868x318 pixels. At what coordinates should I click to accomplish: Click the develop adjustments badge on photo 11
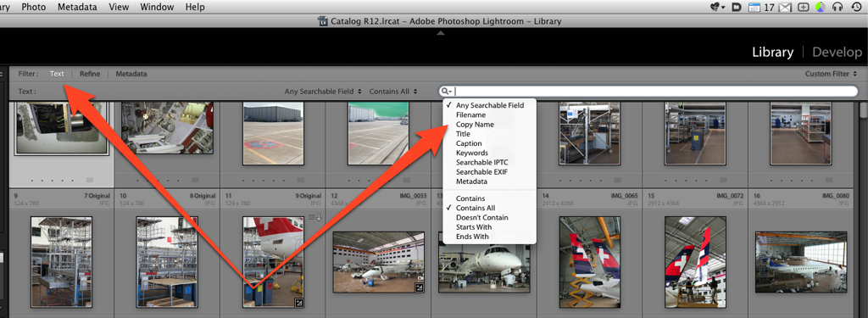299,303
